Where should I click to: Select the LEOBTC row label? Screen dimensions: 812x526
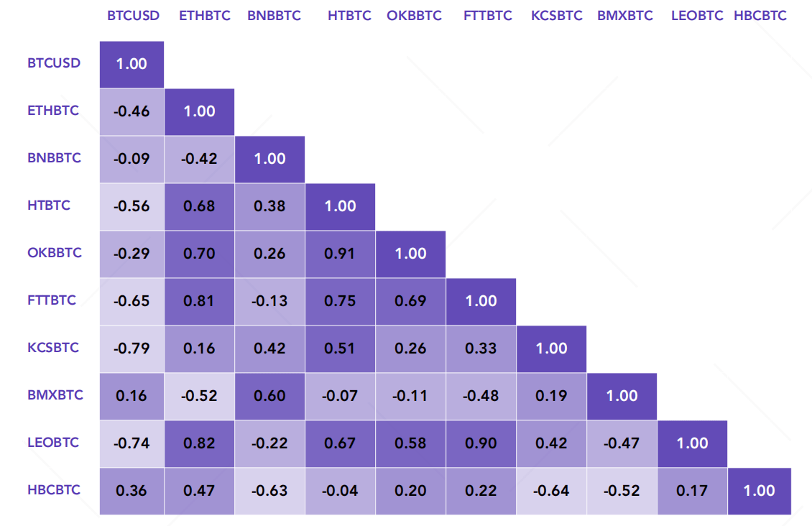(55, 442)
